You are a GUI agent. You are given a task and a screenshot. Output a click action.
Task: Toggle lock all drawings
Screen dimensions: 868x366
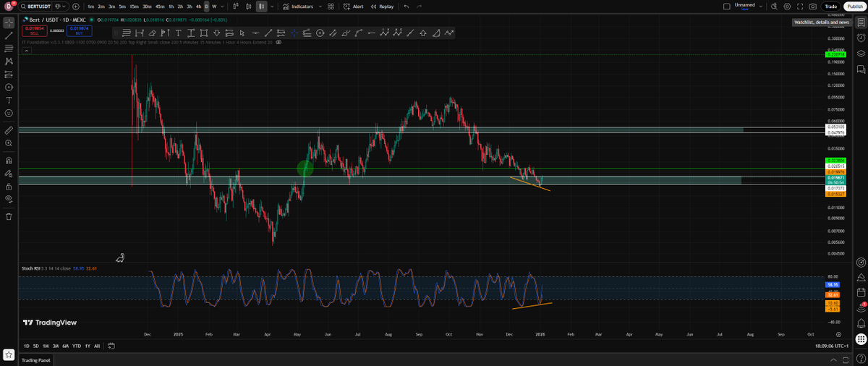click(x=9, y=186)
